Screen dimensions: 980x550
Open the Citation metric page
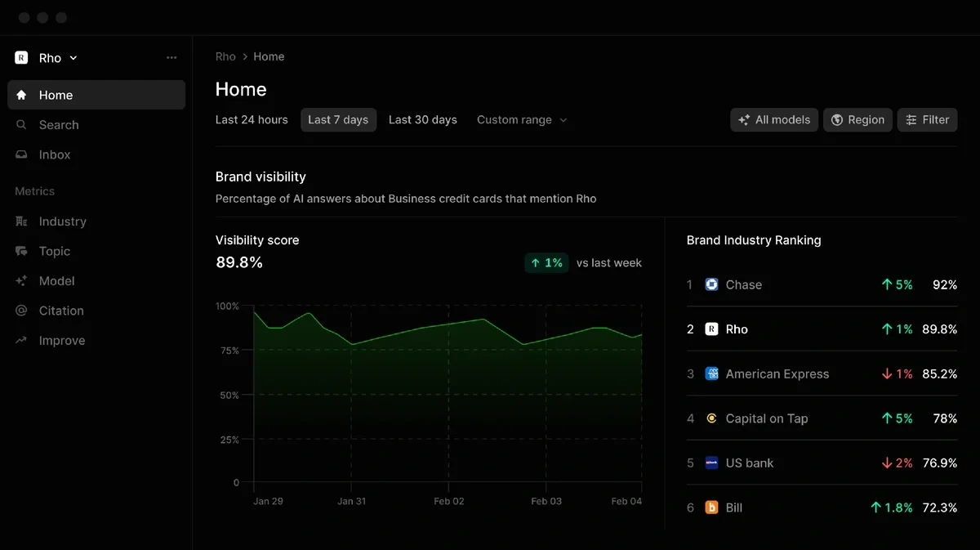[61, 311]
